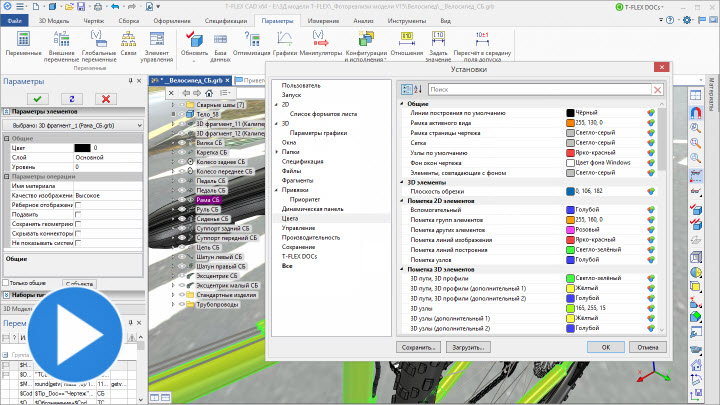Confirm settings with the OK button

coord(606,347)
